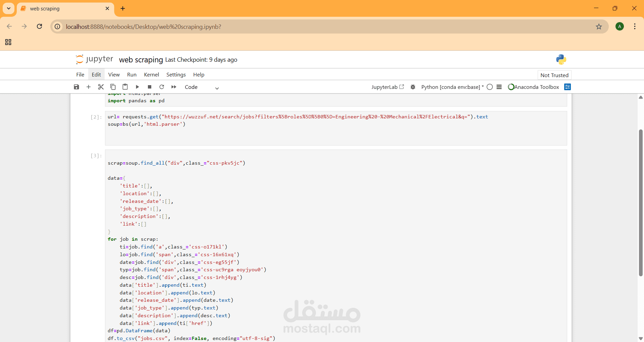Open the Help menu

click(x=199, y=74)
